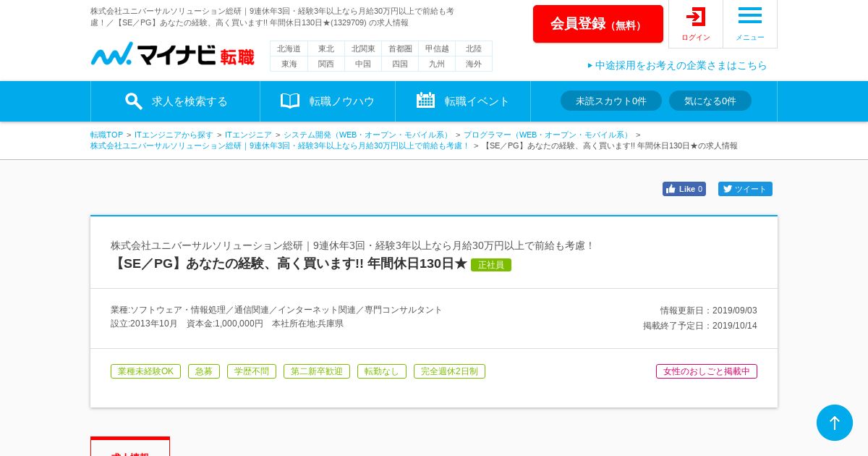The width and height of the screenshot is (868, 456).
Task: Open the ITエンジニアから探す breadcrumb
Action: coord(174,135)
